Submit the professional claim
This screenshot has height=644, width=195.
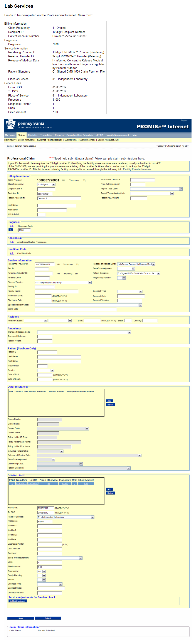click(48, 618)
